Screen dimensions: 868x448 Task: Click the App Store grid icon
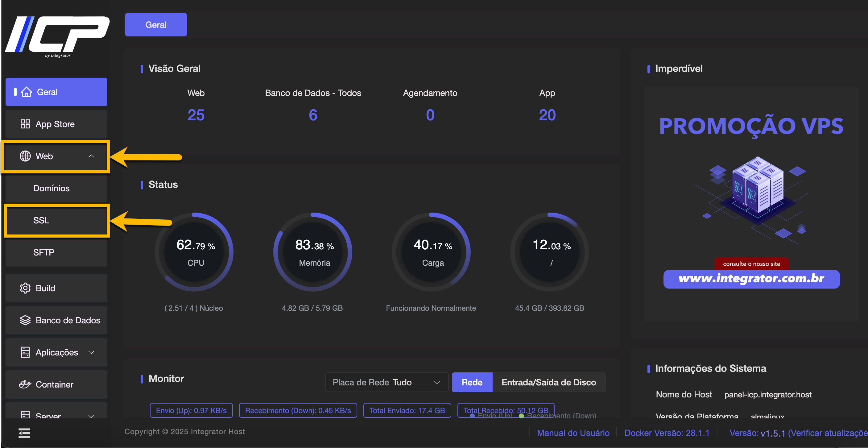tap(25, 124)
